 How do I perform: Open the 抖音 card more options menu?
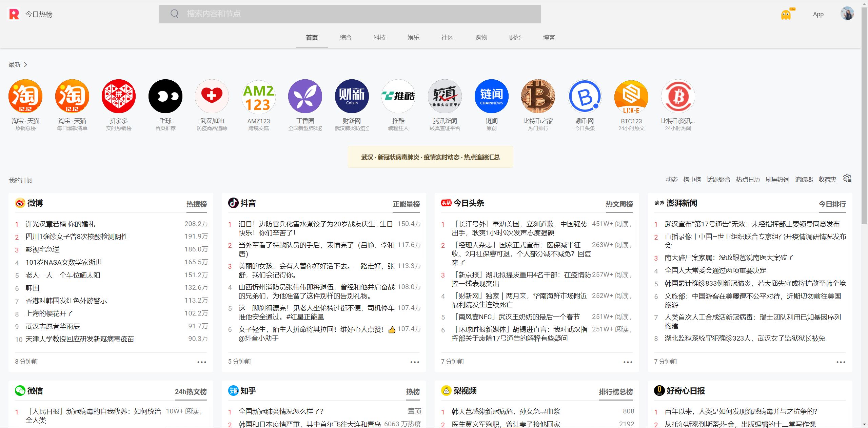[415, 362]
